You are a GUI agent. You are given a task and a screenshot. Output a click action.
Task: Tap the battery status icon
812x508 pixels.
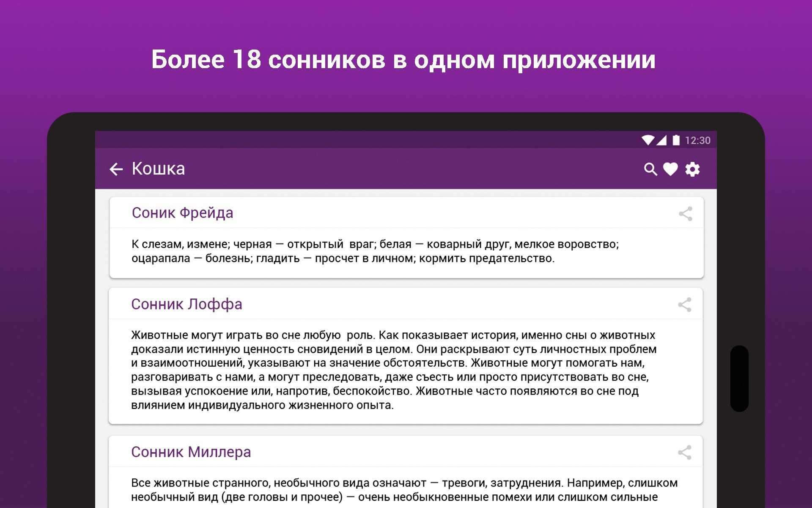[x=676, y=140]
